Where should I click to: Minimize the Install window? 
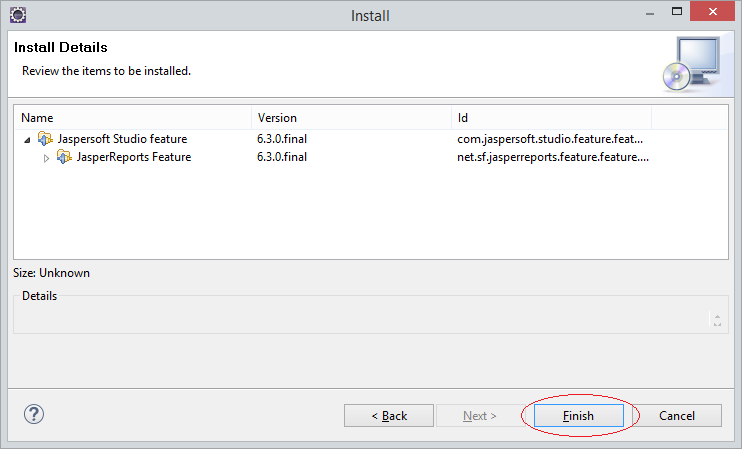pyautogui.click(x=650, y=14)
